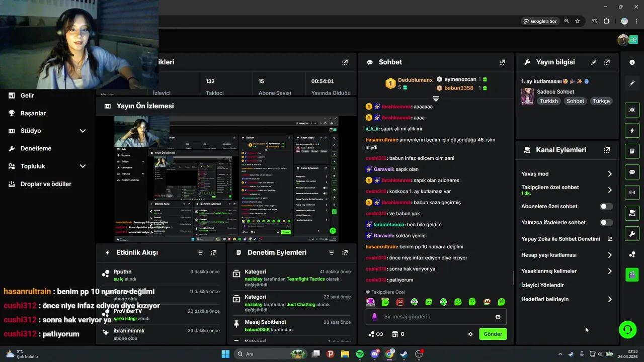The image size is (644, 362).
Task: Edit stream info with Yayın bilgisi pencil
Action: (594, 62)
